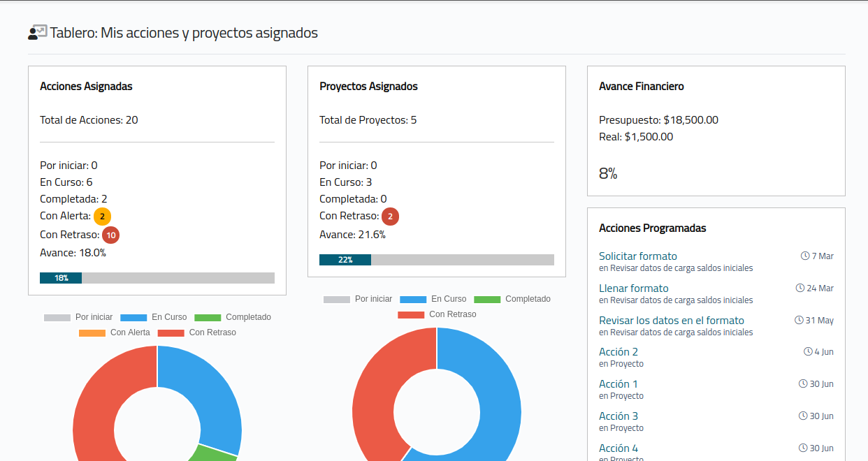Click the Avance Financiero heading

pyautogui.click(x=642, y=87)
